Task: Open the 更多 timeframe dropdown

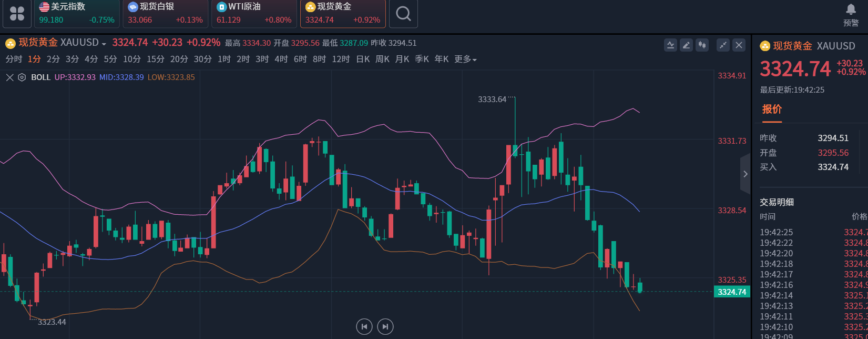Action: 465,59
